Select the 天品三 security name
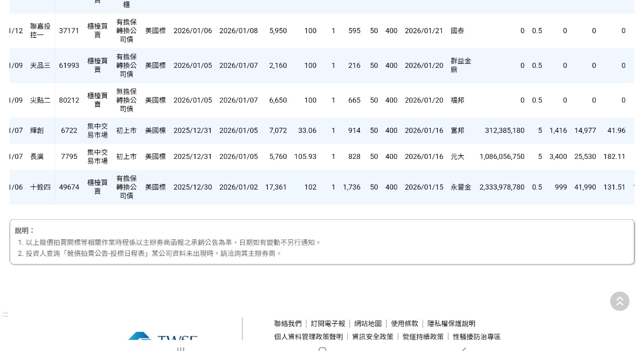This screenshot has height=351, width=644. pos(40,65)
